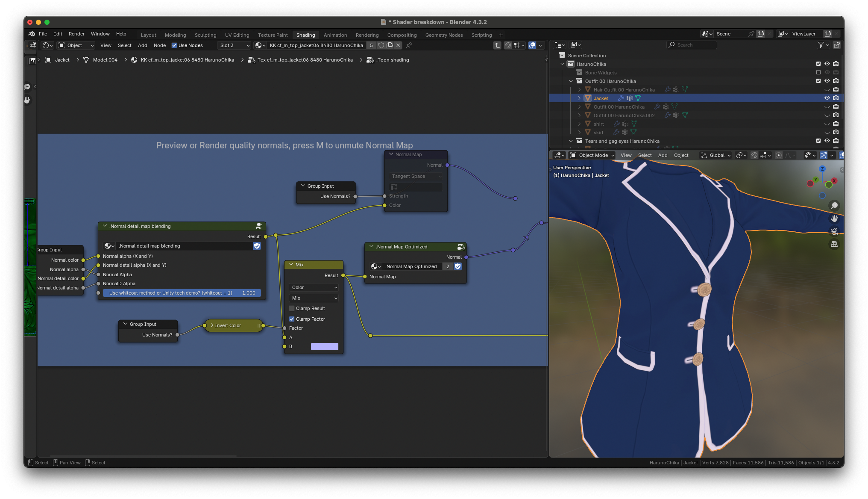Viewport: 868px width, 499px height.
Task: Enable the Clamp Result checkbox
Action: pyautogui.click(x=292, y=308)
